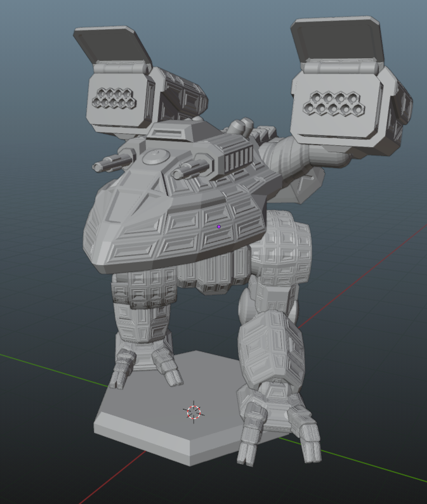Click the purple origin point on the torso
This screenshot has width=427, height=504.
click(219, 226)
